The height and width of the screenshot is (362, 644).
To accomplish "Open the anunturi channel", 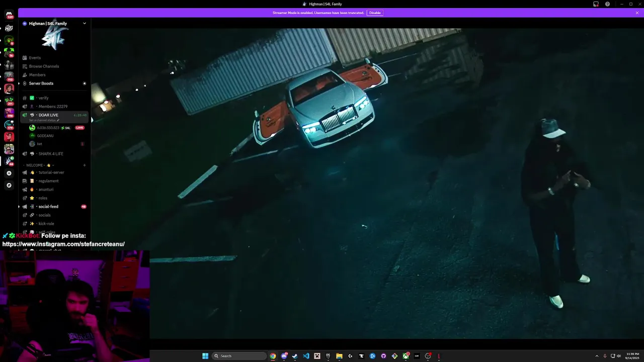I will point(46,190).
